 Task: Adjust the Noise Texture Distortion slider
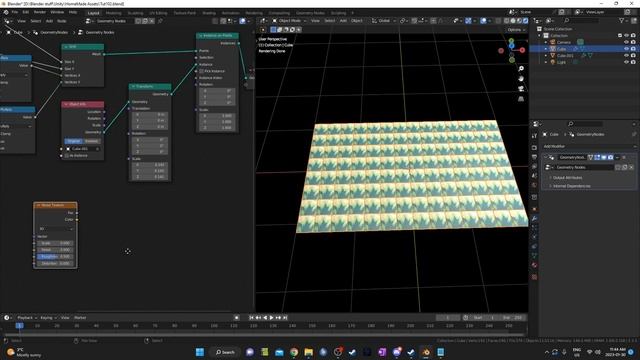pyautogui.click(x=55, y=264)
